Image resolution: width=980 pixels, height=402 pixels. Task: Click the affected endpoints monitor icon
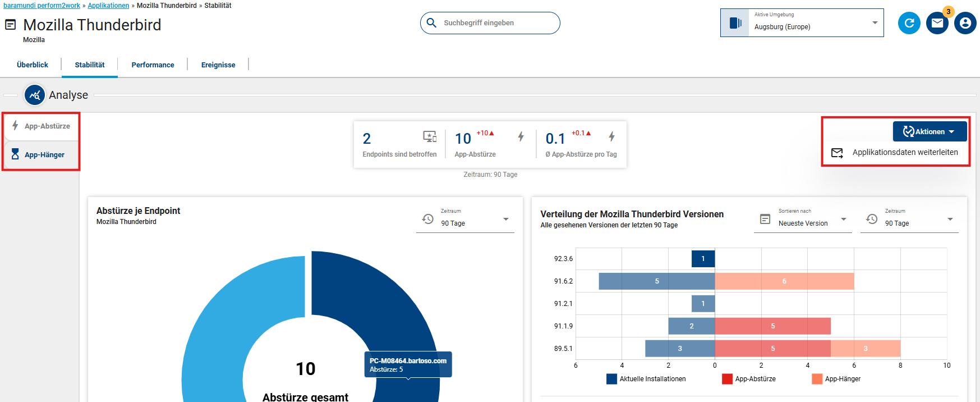point(430,136)
